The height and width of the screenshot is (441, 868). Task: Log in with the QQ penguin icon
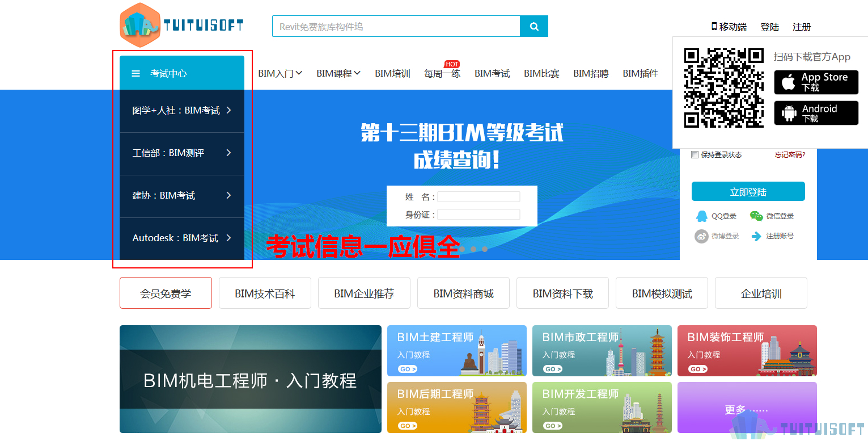pyautogui.click(x=701, y=216)
